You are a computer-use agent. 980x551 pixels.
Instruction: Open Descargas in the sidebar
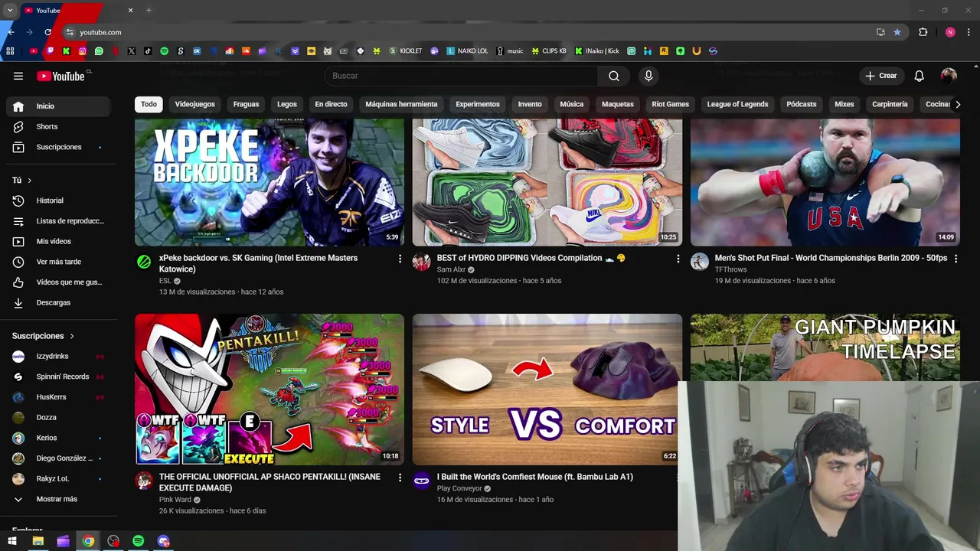click(x=57, y=302)
